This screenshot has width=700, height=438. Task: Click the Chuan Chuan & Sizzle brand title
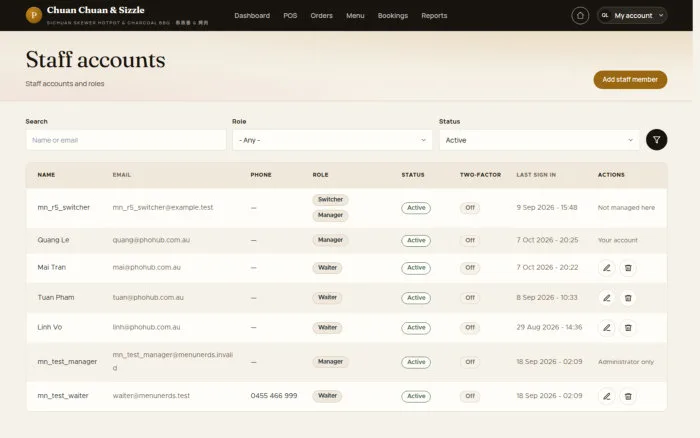96,10
